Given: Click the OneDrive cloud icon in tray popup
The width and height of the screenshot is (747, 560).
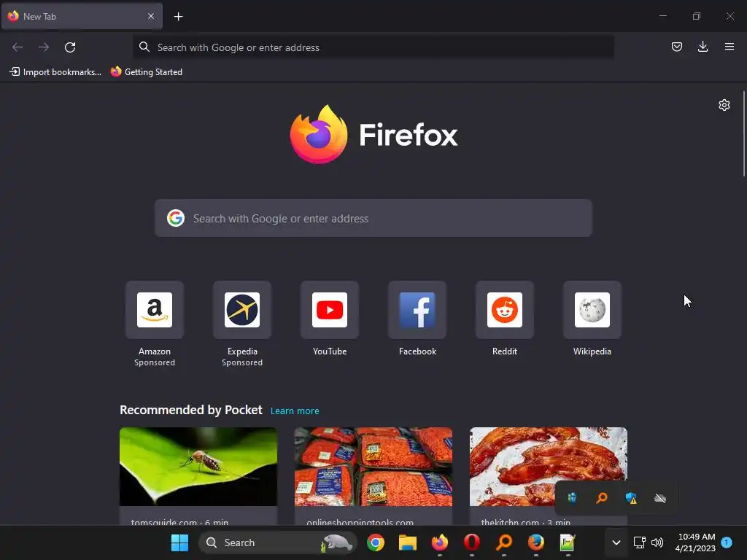Looking at the screenshot, I should [x=660, y=498].
